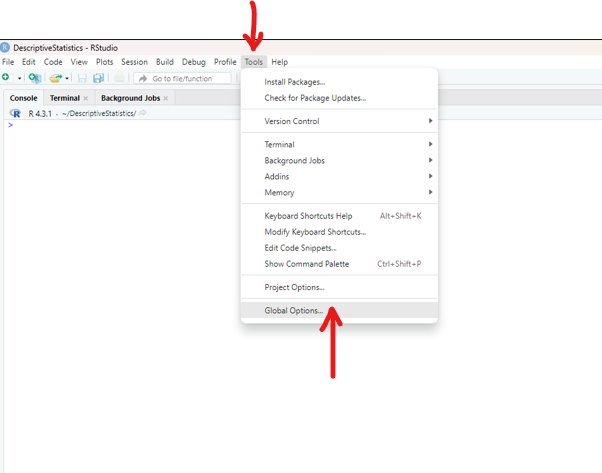This screenshot has height=473, width=602.
Task: Click the Create Project icon
Action: [x=35, y=78]
